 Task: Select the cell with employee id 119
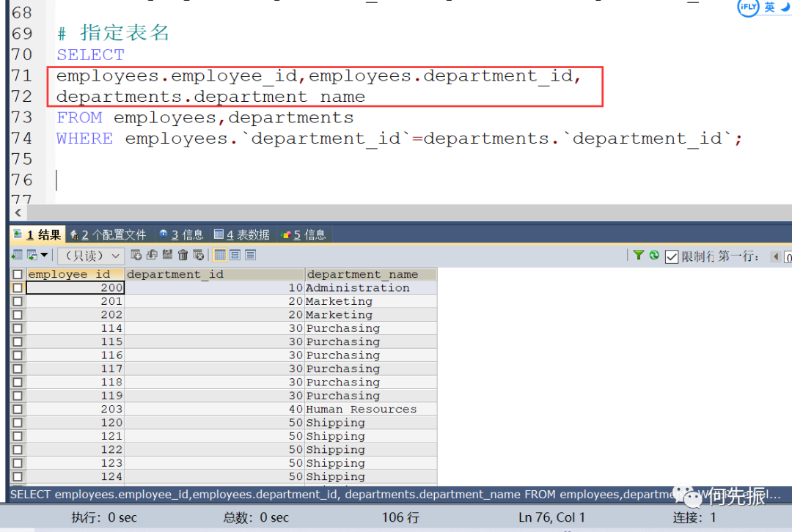click(x=75, y=396)
